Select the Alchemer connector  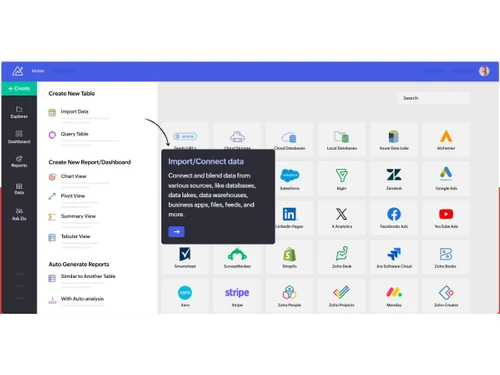pyautogui.click(x=446, y=139)
